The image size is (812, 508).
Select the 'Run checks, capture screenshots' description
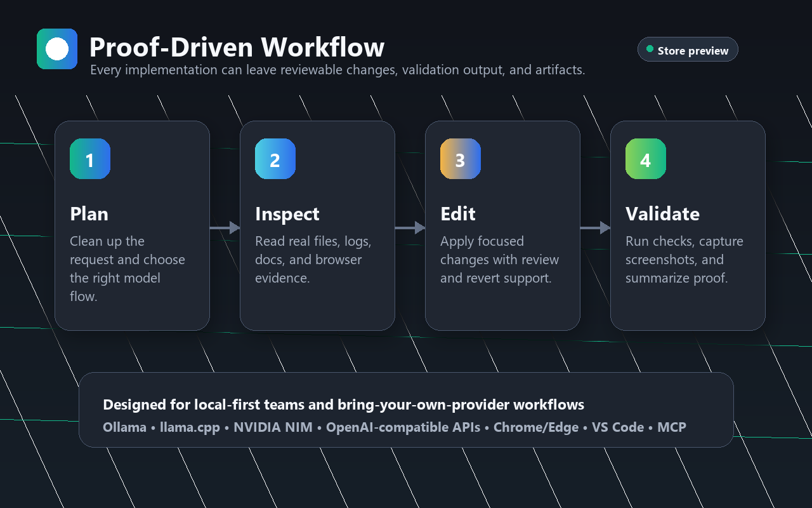coord(684,260)
